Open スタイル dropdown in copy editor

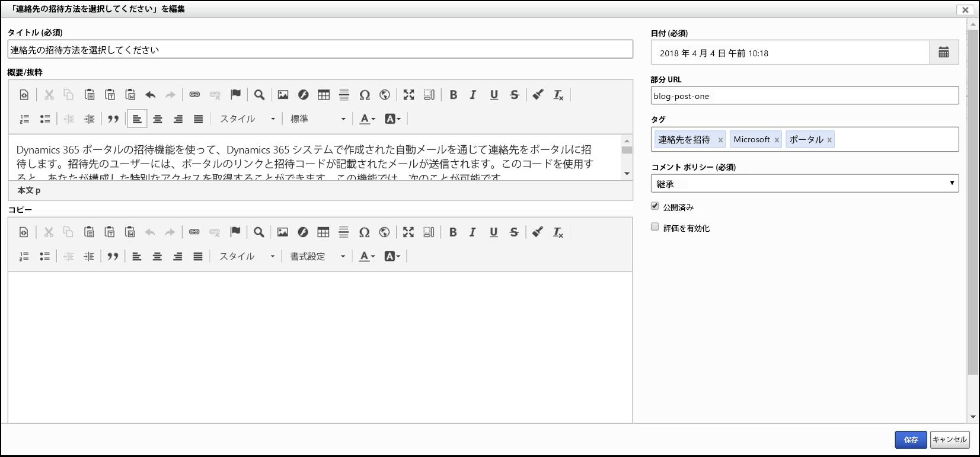click(247, 257)
